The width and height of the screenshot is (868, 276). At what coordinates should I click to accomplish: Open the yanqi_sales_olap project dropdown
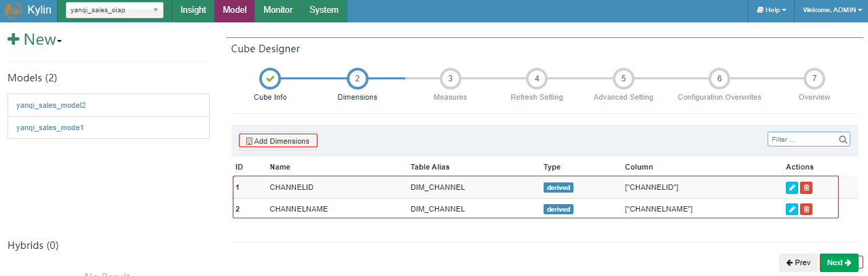point(114,10)
